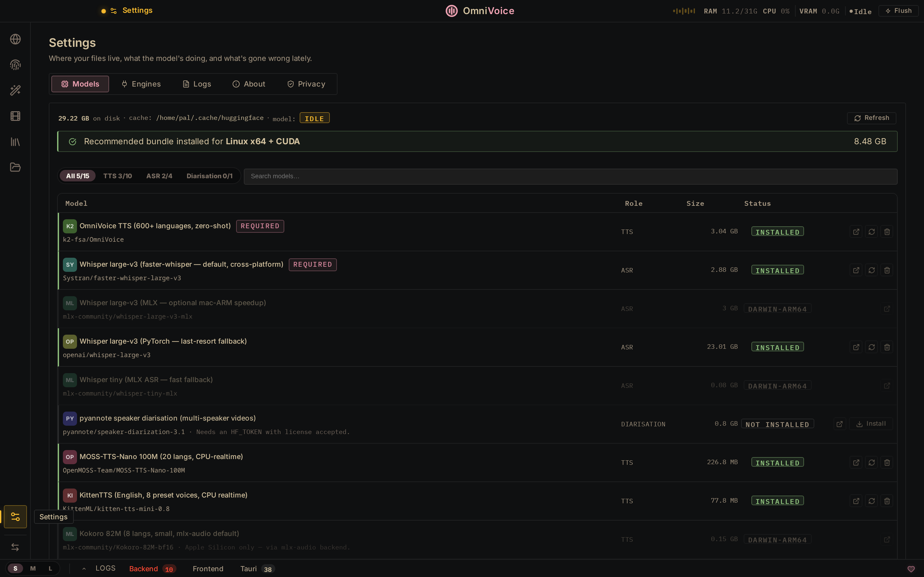924x577 pixels.
Task: Select the Diarisation 0/1 filter
Action: (210, 176)
